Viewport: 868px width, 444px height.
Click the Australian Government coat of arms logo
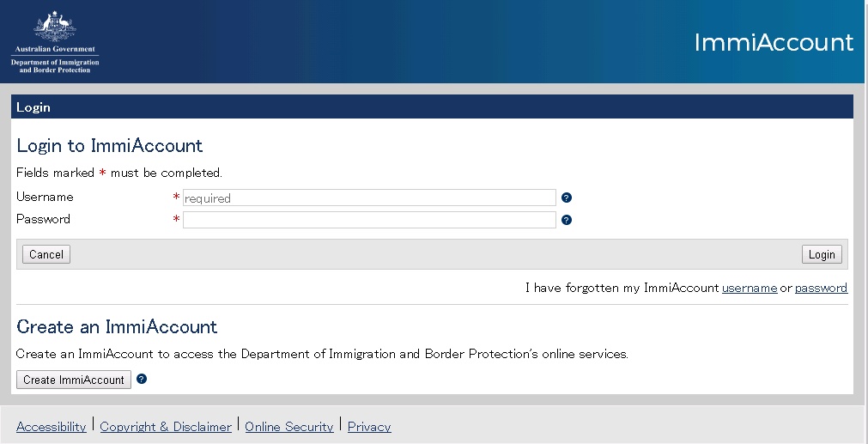[55, 41]
